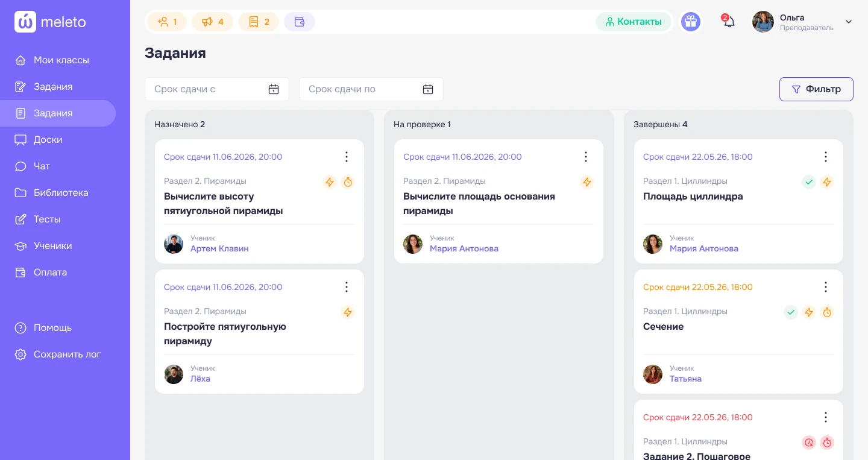Open options menu on 'Вычислите высоту пятиугольной пирамиды' card
The height and width of the screenshot is (460, 868).
click(x=347, y=157)
